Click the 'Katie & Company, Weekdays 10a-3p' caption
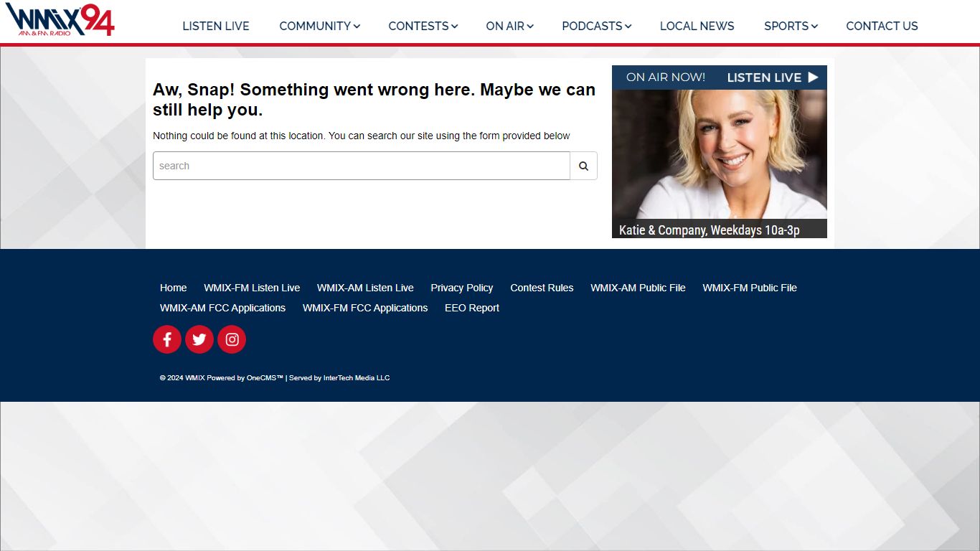The image size is (980, 551). point(710,230)
